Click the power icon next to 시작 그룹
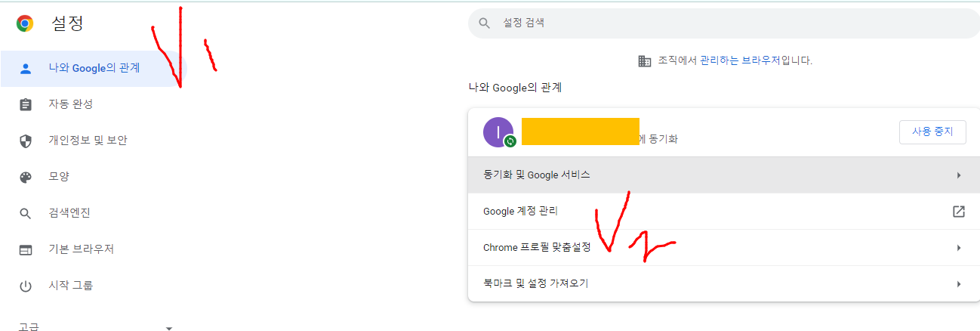Screen dimensions: 980x331 [26, 286]
